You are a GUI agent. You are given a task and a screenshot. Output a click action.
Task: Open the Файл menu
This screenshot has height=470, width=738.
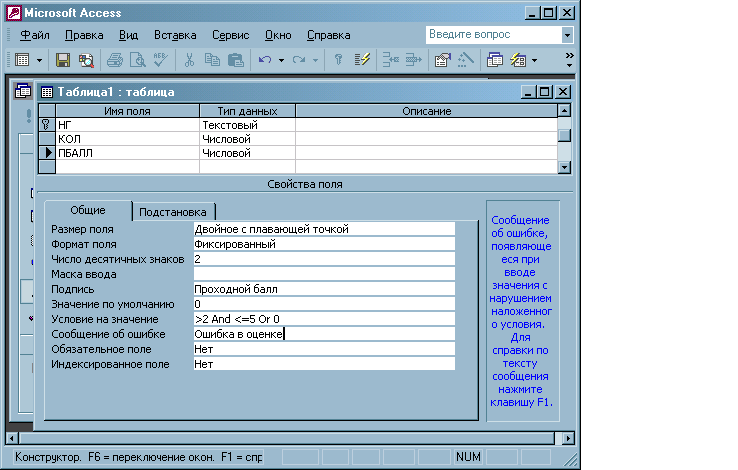pyautogui.click(x=35, y=35)
